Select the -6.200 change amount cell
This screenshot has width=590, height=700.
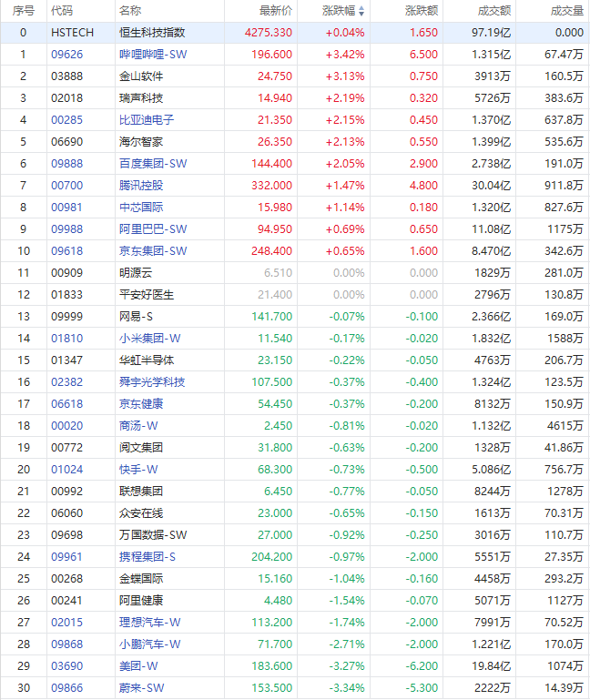click(422, 666)
